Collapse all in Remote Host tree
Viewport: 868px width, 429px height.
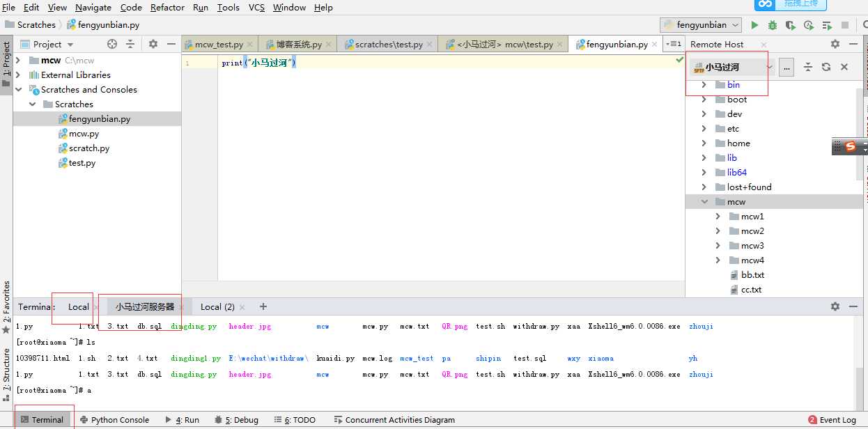pyautogui.click(x=808, y=68)
